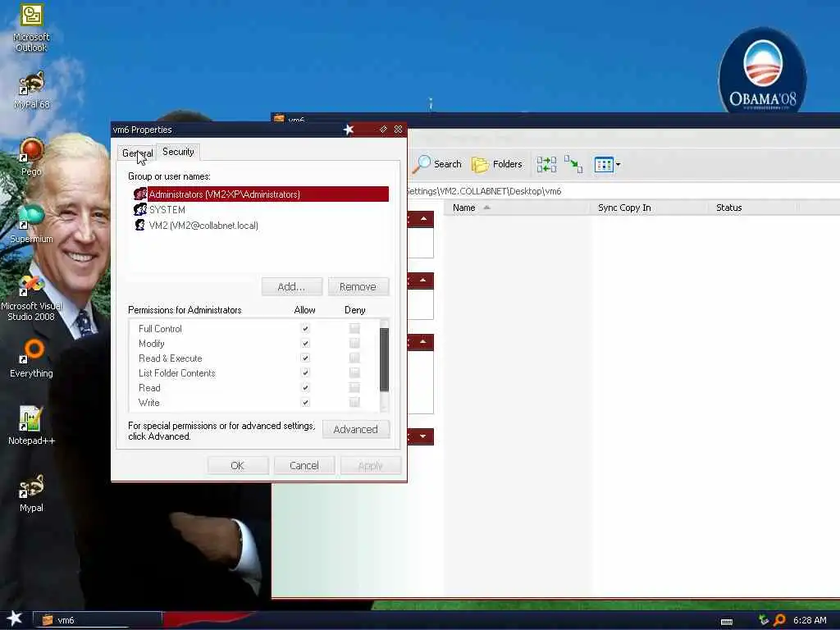The height and width of the screenshot is (630, 840).
Task: Collapse the second side panel section in Explorer
Action: (x=423, y=281)
